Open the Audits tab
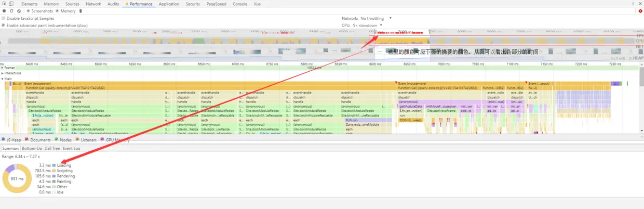644x209 pixels. (113, 4)
